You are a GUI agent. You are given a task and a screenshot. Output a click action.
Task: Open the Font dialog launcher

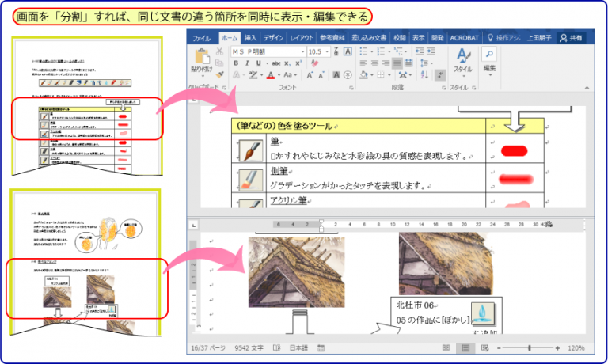pos(351,88)
